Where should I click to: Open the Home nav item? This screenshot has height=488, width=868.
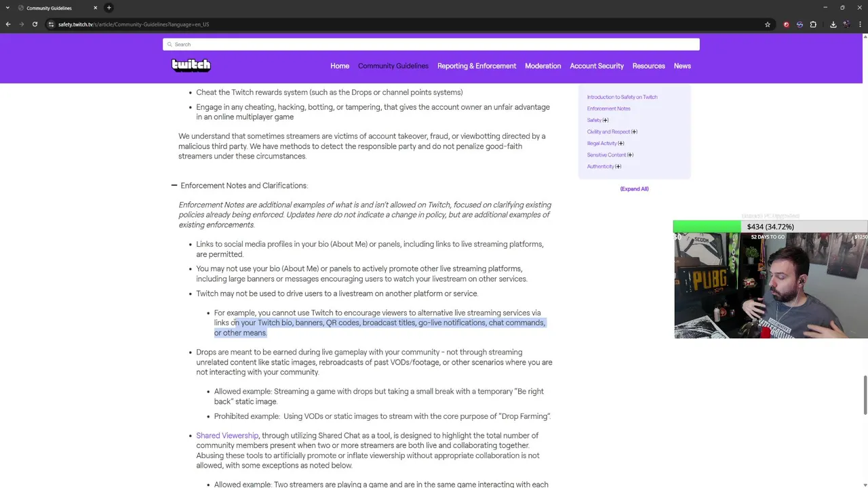click(340, 66)
